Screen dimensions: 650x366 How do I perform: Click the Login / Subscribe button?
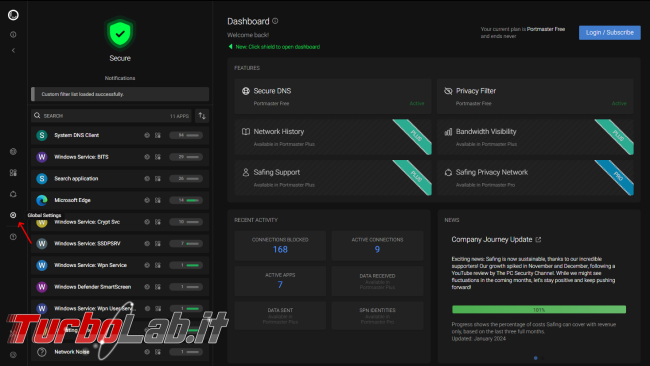pyautogui.click(x=609, y=32)
